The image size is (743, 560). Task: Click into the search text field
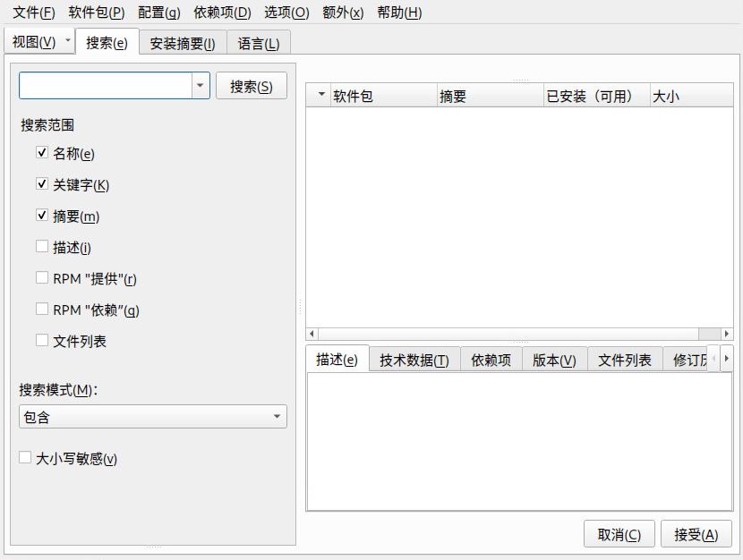105,86
